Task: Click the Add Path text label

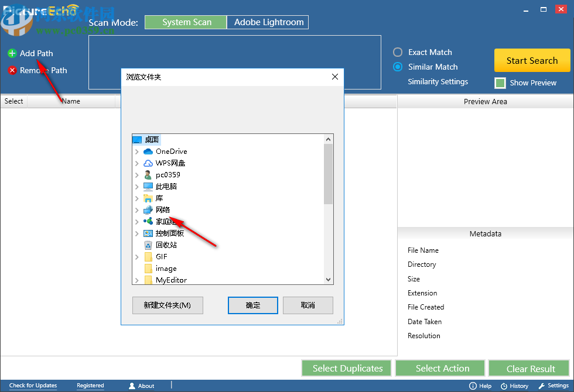Action: (x=36, y=53)
